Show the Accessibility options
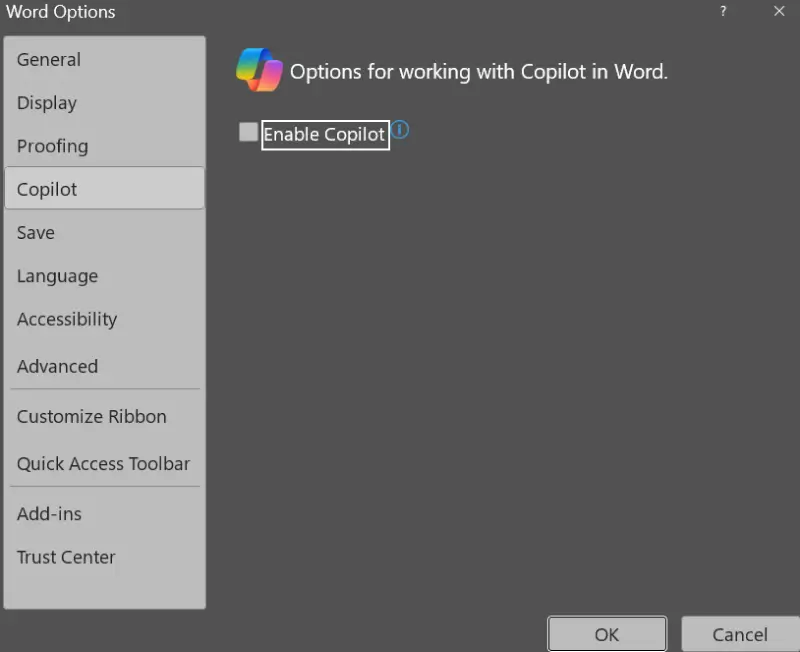Viewport: 800px width, 652px height. click(67, 320)
